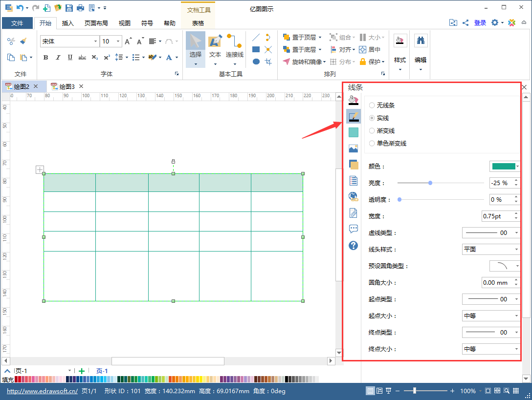
Task: Select 实线 radio option
Action: point(378,118)
